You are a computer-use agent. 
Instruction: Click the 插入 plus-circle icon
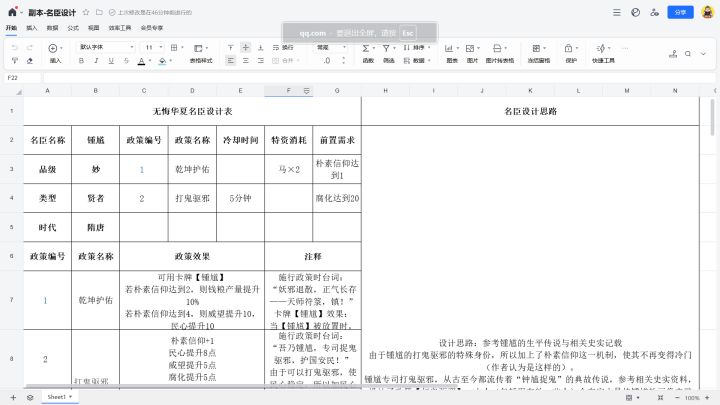pos(53,48)
